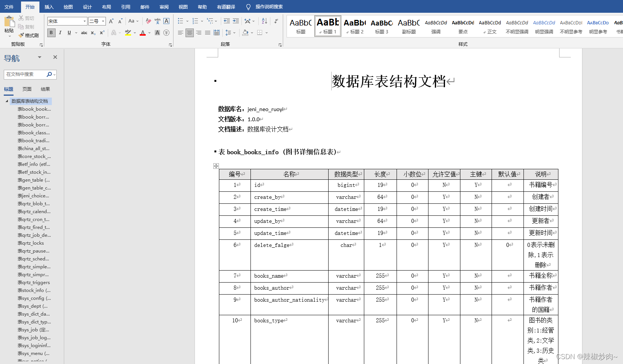Click the character shading icon
The image size is (623, 364).
coord(157,33)
